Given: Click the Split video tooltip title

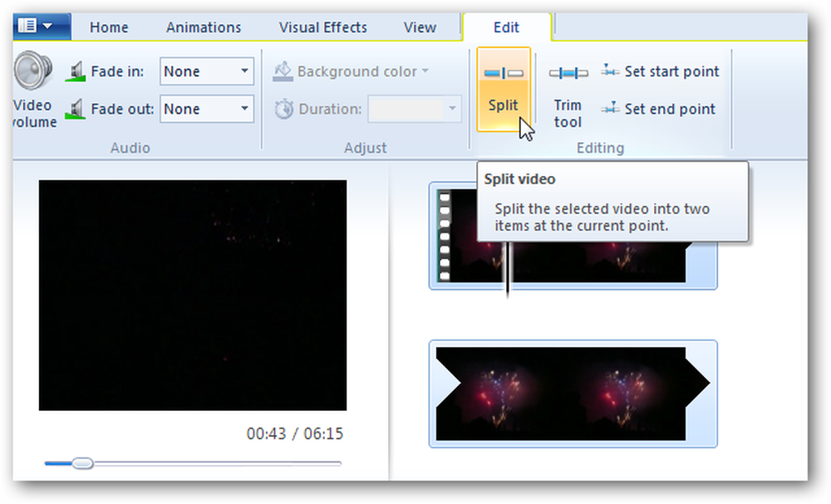Looking at the screenshot, I should pyautogui.click(x=519, y=179).
